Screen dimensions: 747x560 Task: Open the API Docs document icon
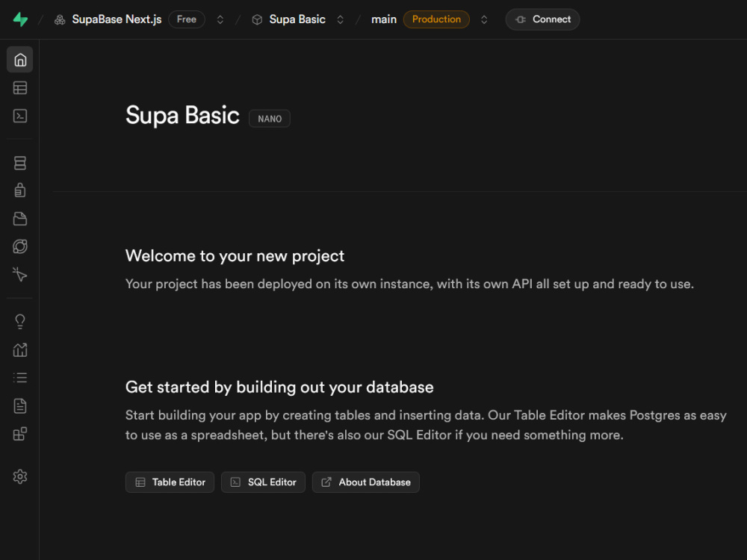(20, 405)
